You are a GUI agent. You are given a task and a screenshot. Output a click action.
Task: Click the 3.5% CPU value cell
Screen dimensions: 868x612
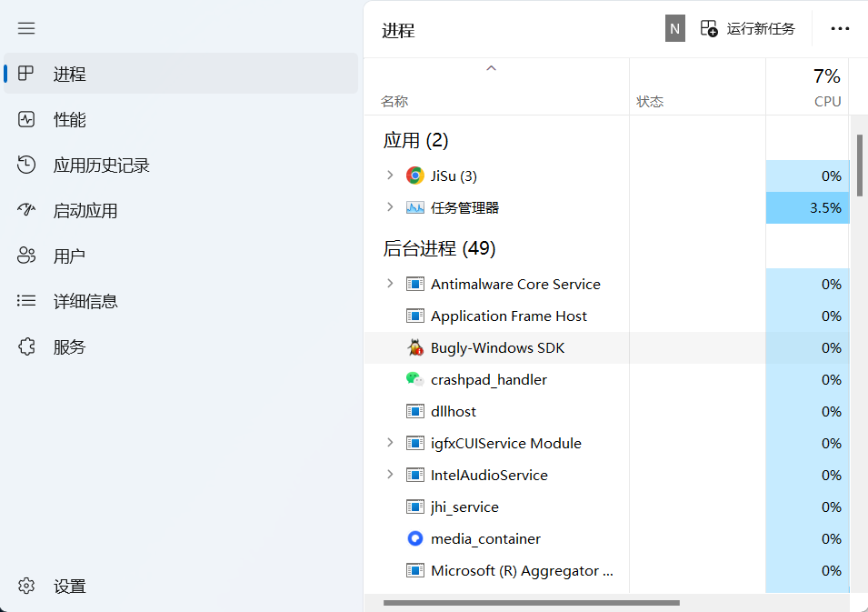(808, 207)
